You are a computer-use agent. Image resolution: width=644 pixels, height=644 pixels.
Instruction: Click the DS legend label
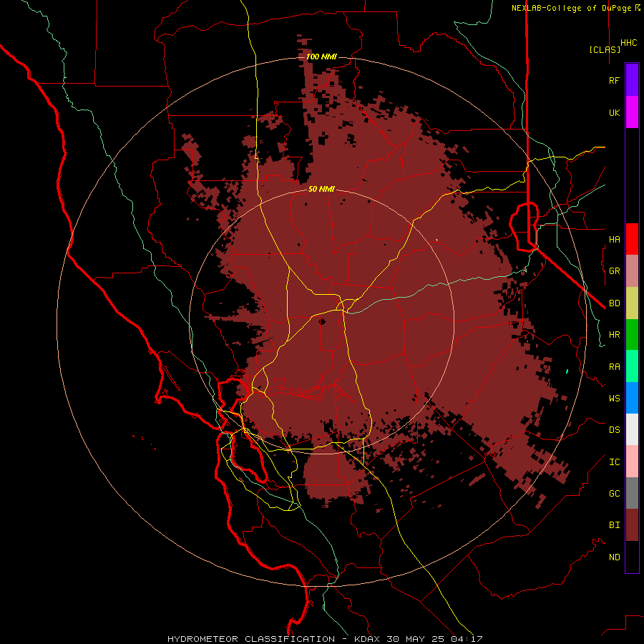click(x=614, y=430)
